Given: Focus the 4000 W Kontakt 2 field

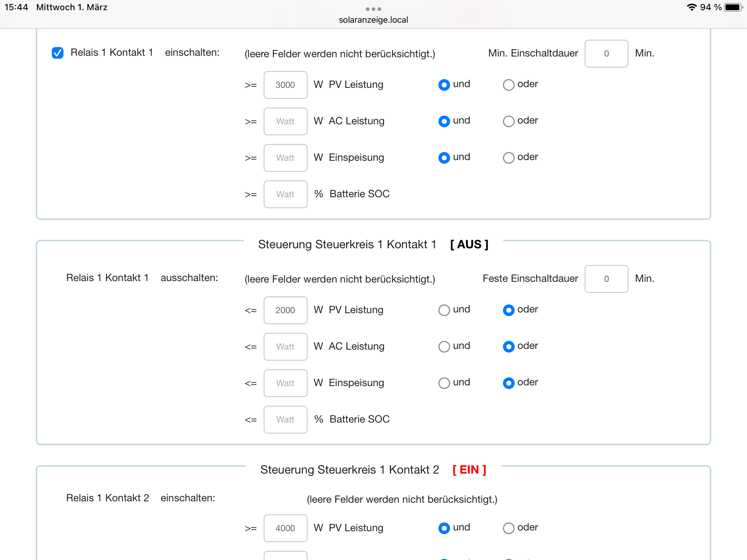Looking at the screenshot, I should pos(285,528).
